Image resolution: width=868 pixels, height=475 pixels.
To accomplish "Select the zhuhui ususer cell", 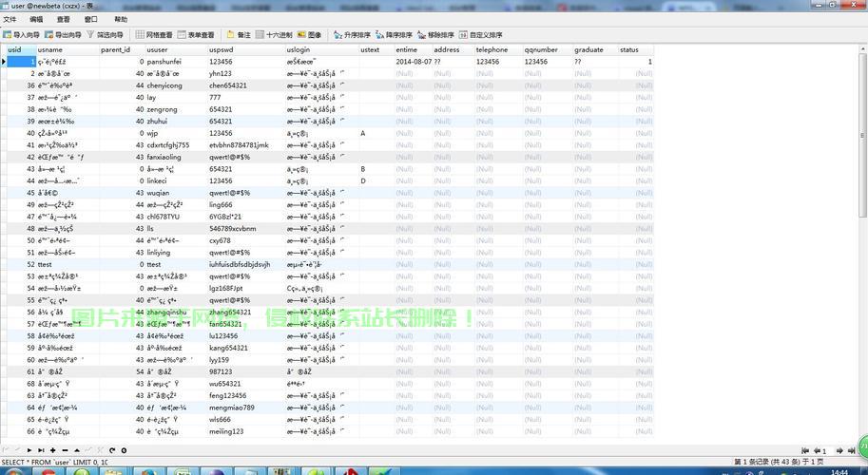I will pos(176,121).
